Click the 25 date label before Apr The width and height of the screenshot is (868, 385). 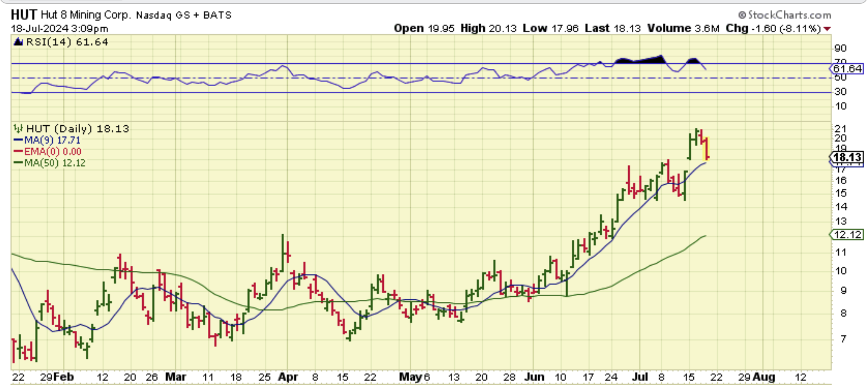point(264,377)
